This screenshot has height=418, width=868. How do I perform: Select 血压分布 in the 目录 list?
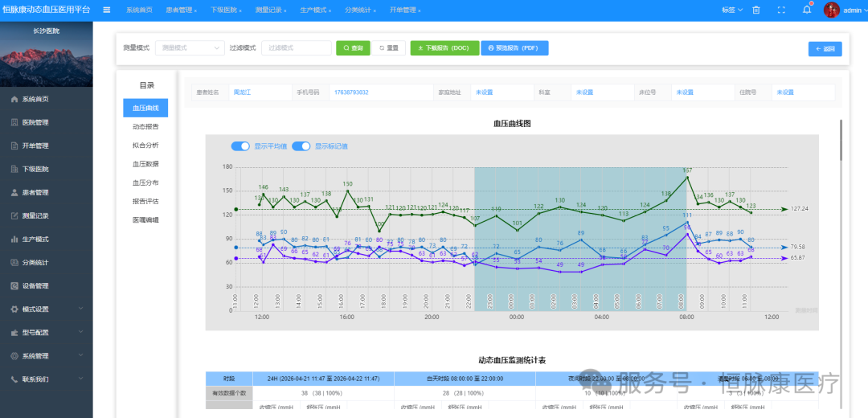[145, 182]
